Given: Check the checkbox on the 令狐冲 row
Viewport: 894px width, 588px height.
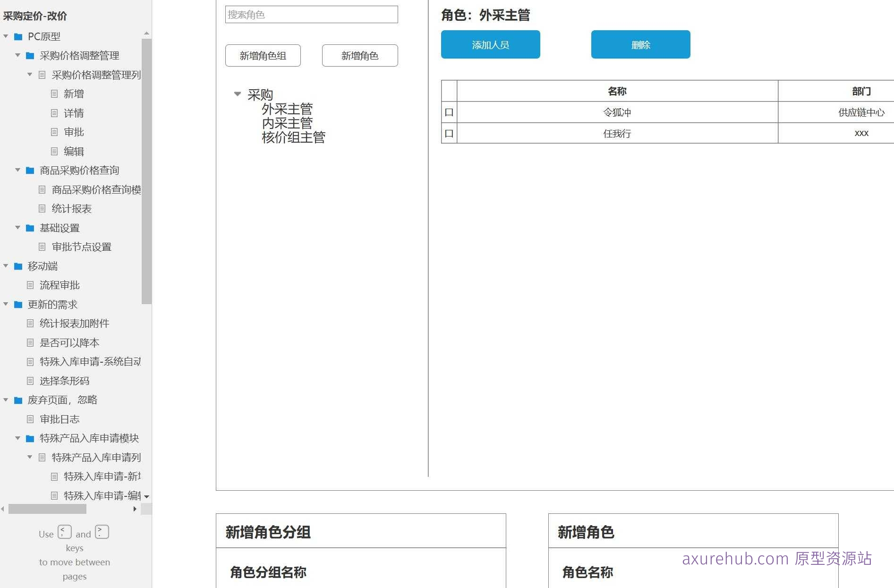Looking at the screenshot, I should 449,112.
